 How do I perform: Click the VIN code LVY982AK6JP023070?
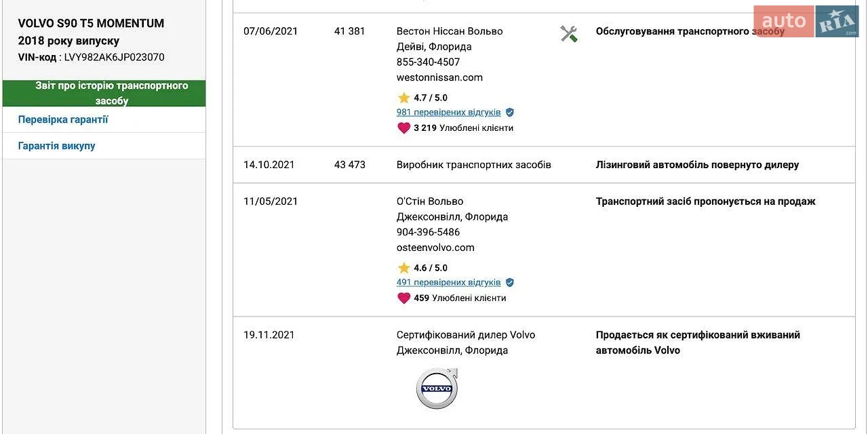pos(114,58)
